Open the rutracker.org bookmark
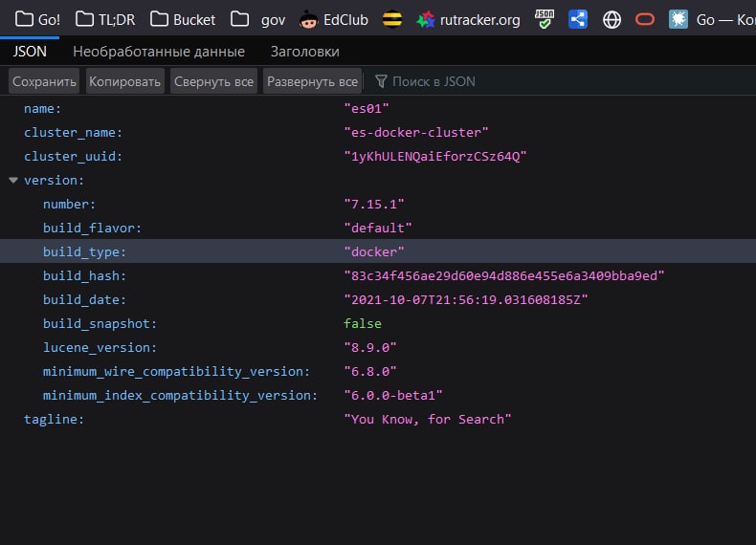 (x=469, y=19)
